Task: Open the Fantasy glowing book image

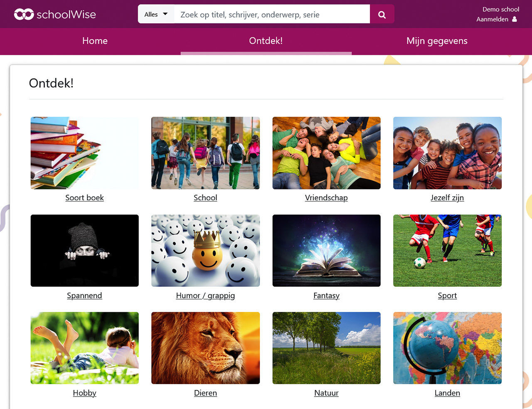Action: pyautogui.click(x=326, y=251)
